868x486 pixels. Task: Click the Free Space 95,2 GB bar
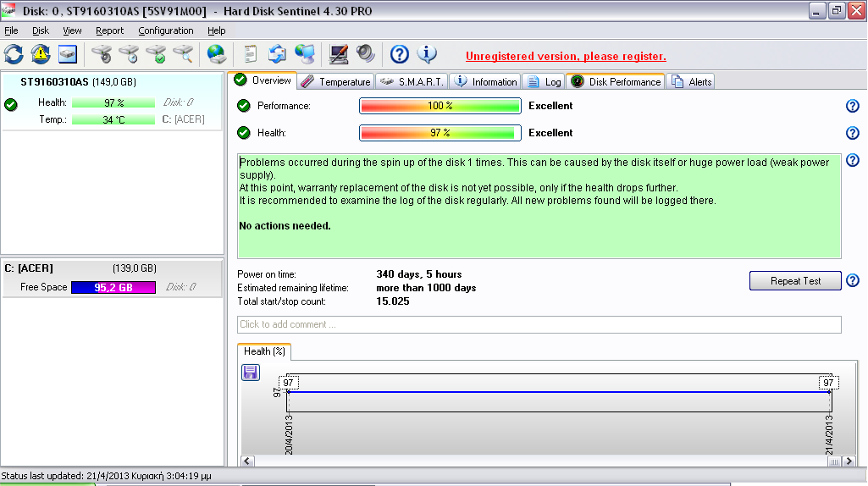[113, 287]
